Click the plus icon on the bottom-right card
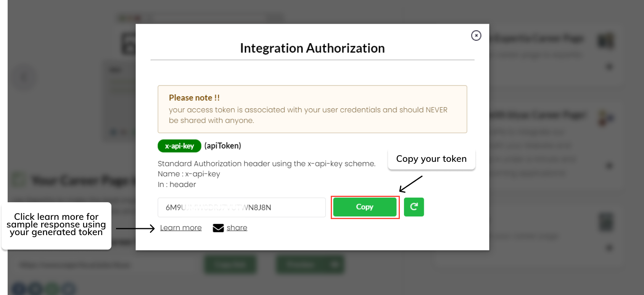The image size is (644, 295). 609,248
